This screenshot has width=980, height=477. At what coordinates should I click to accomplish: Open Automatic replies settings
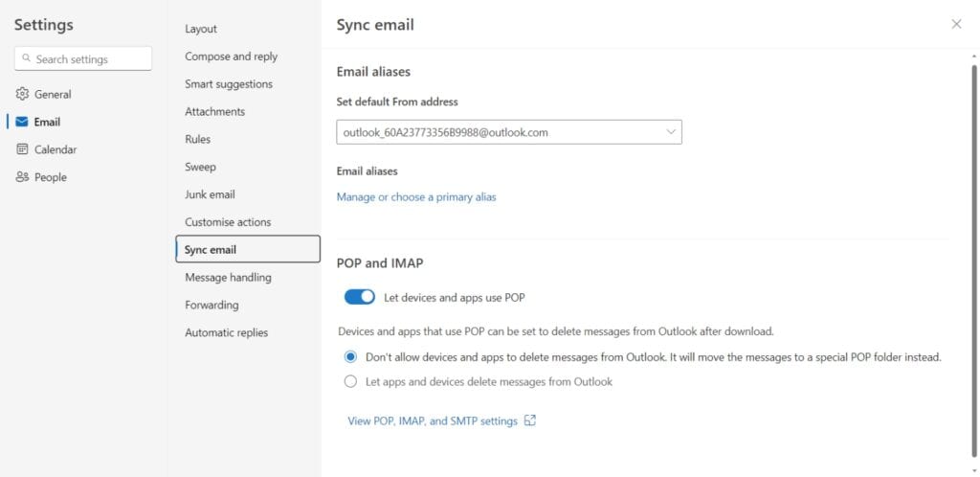[x=226, y=332]
